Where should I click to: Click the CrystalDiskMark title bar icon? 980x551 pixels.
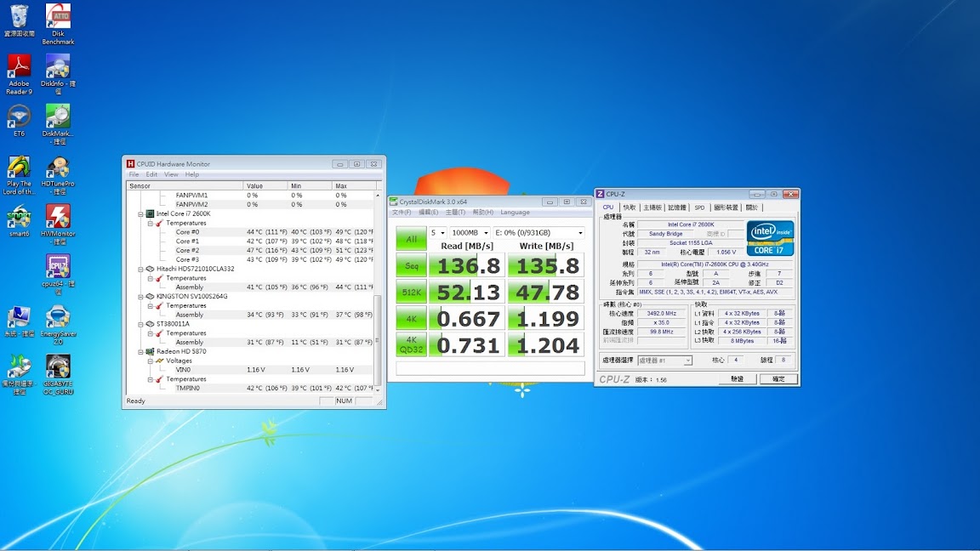pos(393,202)
